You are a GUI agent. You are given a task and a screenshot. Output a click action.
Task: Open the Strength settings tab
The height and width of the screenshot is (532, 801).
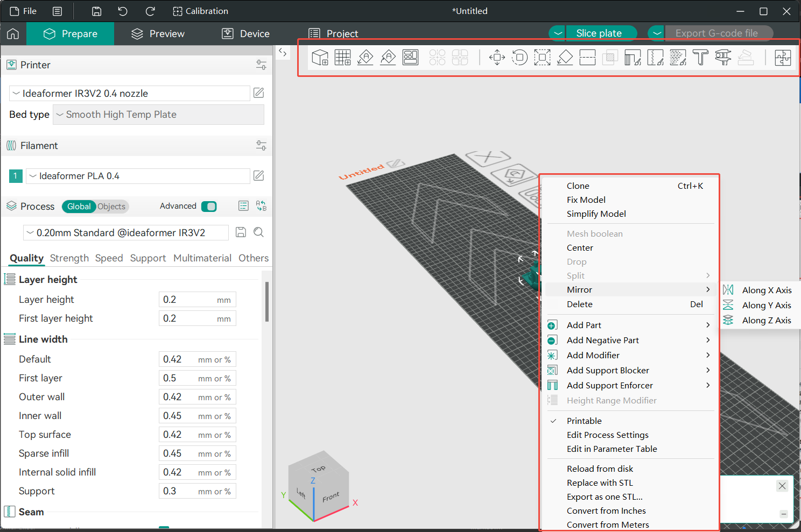click(x=69, y=258)
